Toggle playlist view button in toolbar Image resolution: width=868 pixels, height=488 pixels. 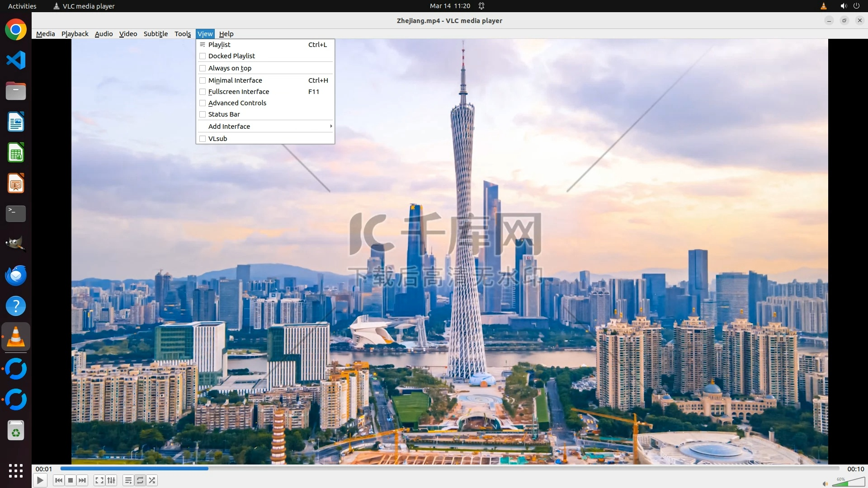(x=128, y=480)
